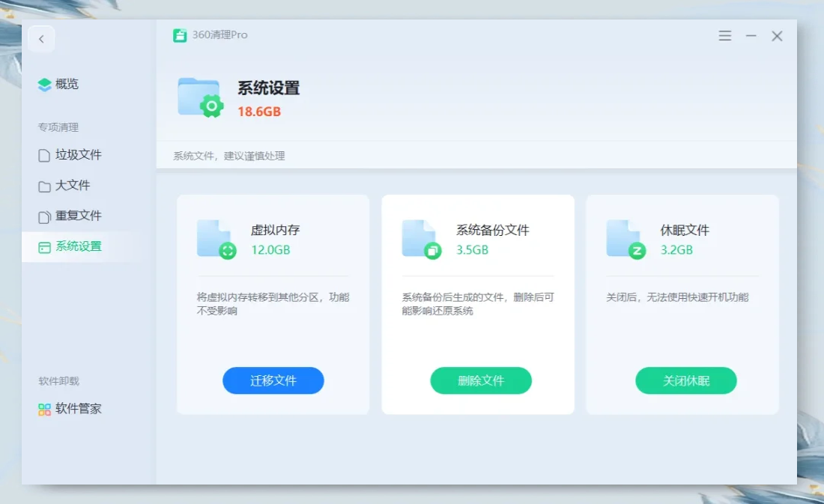The image size is (824, 504).
Task: Open the 概览 overview page
Action: click(67, 84)
